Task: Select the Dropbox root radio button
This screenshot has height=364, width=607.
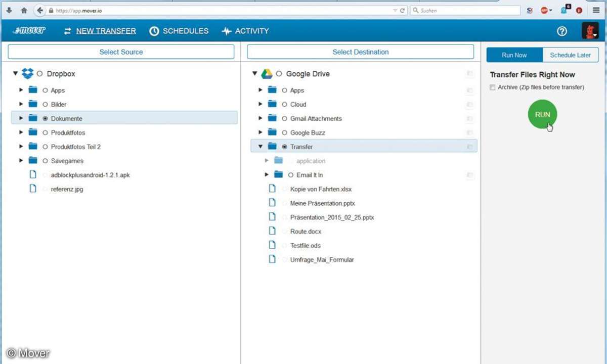Action: (x=39, y=74)
